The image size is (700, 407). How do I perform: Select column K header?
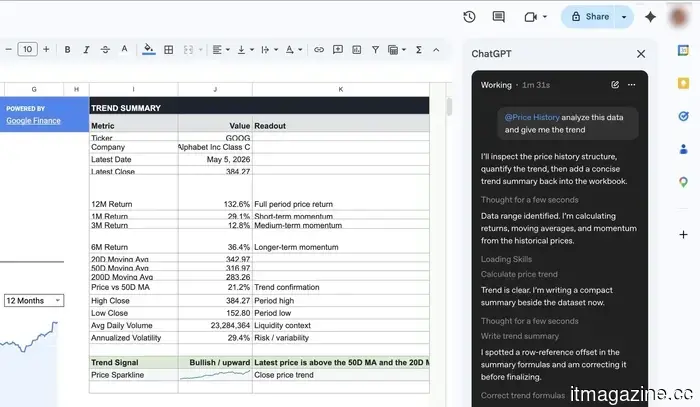(x=341, y=89)
